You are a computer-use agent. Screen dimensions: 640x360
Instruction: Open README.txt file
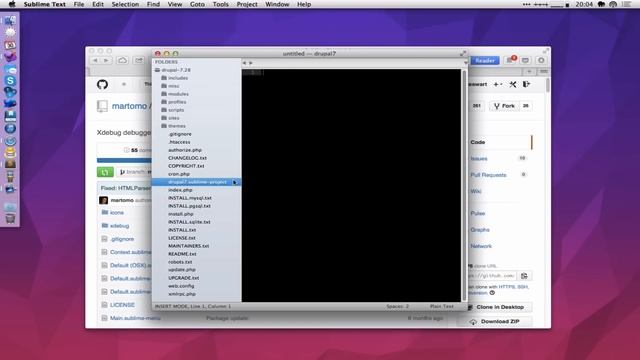(x=182, y=254)
